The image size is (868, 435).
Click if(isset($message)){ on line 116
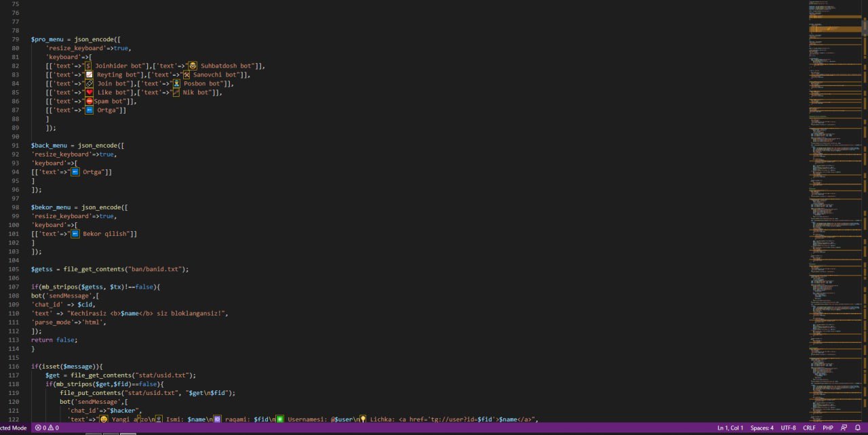click(66, 367)
